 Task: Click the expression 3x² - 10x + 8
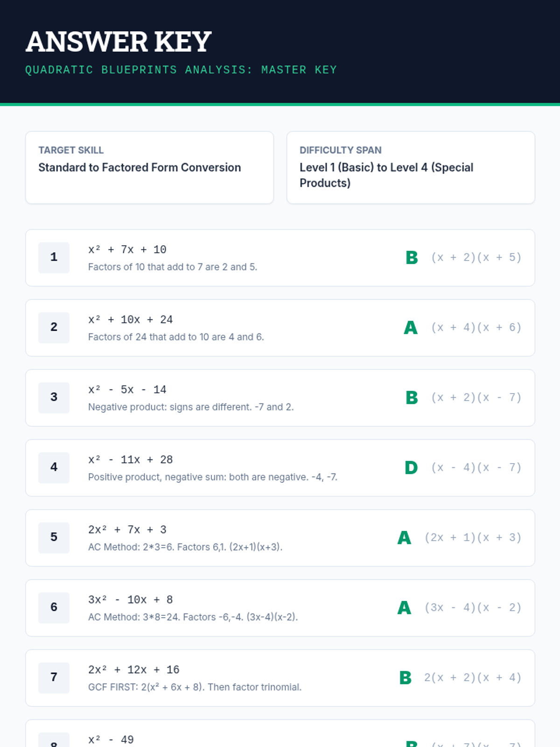(x=131, y=599)
